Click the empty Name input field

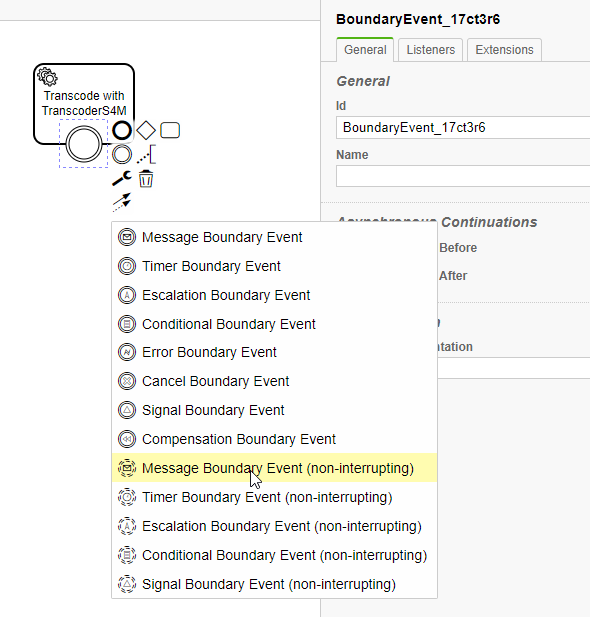tap(463, 176)
